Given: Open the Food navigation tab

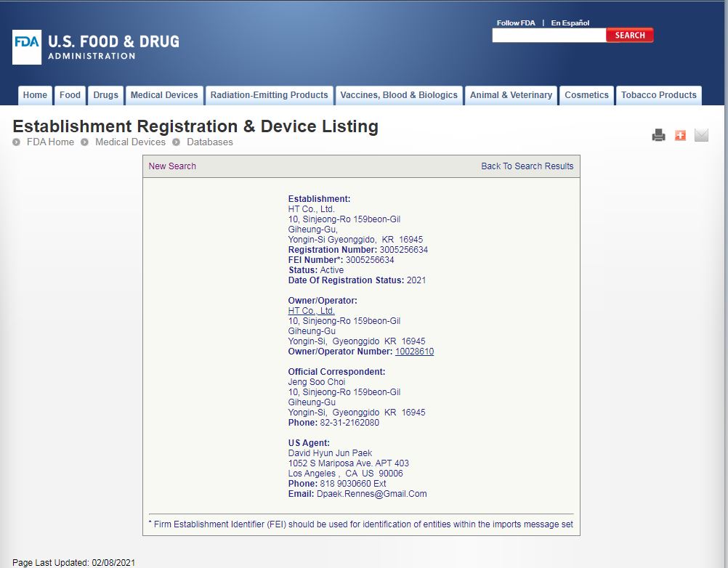Looking at the screenshot, I should [x=70, y=95].
